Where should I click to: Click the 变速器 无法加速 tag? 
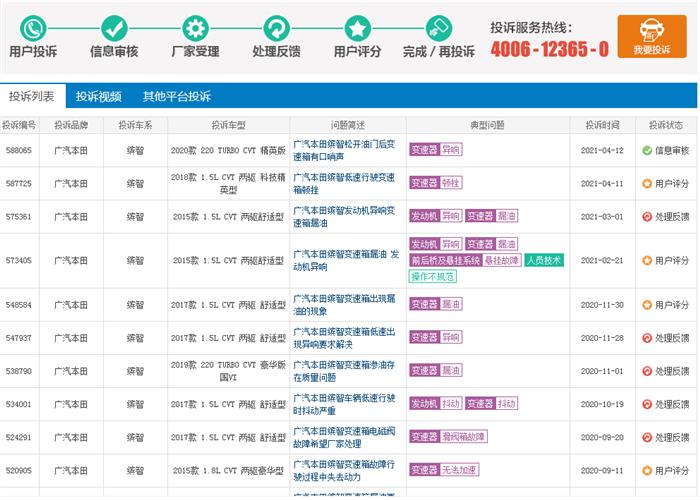[444, 470]
